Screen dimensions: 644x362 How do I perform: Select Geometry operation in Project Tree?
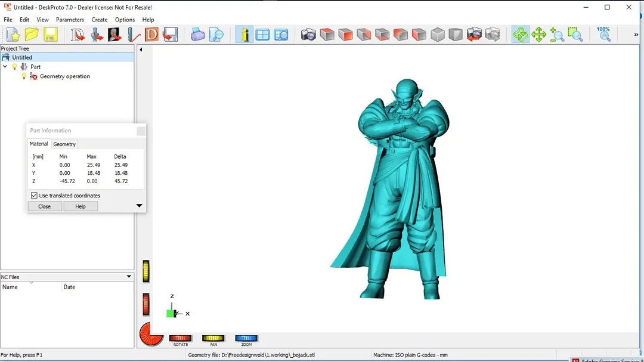pos(65,76)
